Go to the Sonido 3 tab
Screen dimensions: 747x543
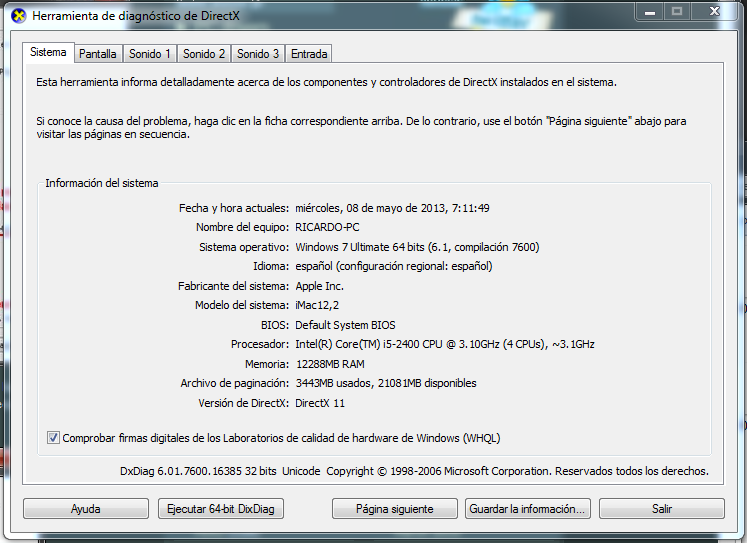[258, 54]
